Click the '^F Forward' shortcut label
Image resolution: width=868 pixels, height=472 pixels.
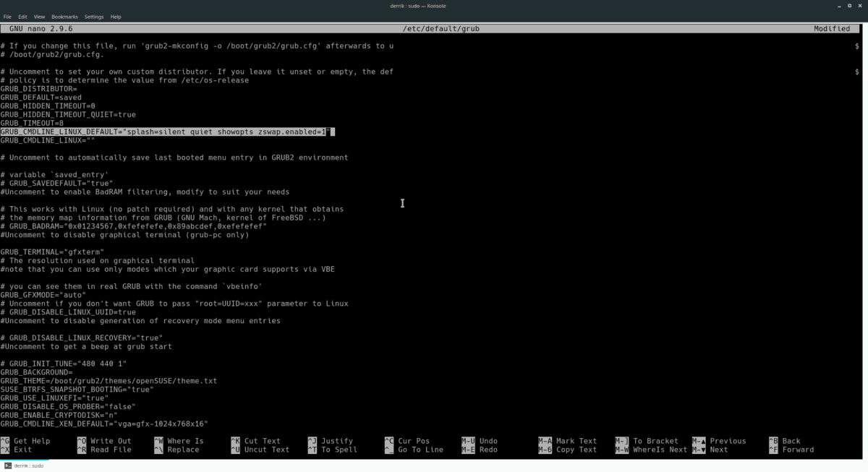pos(791,450)
